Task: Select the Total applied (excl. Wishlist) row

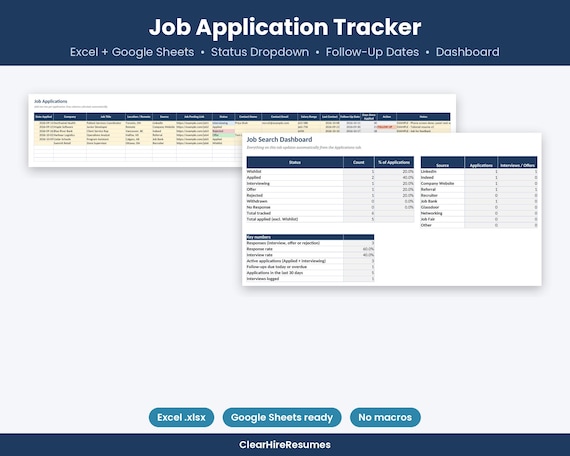Action: [x=330, y=219]
